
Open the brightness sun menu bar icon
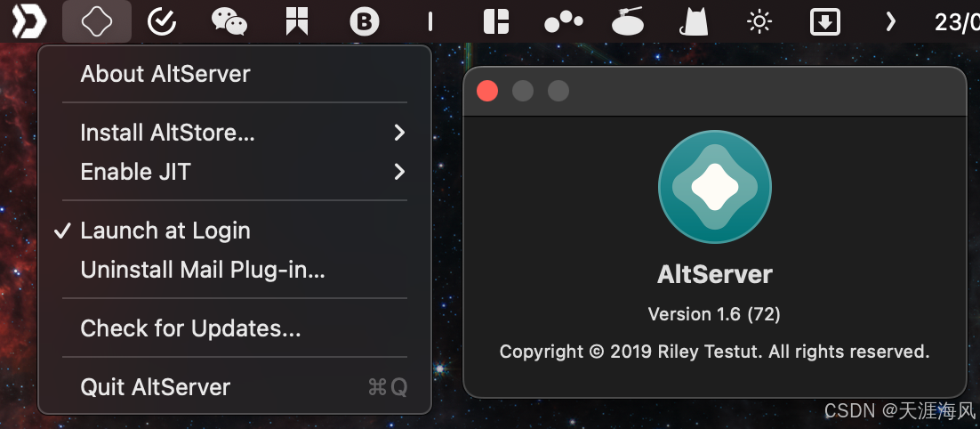click(x=759, y=22)
